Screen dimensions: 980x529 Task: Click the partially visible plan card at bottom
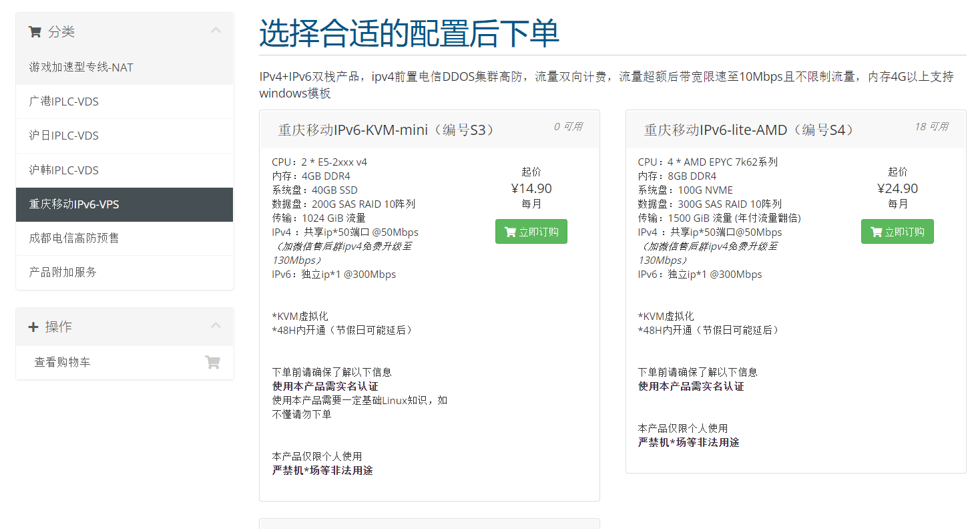(x=429, y=525)
